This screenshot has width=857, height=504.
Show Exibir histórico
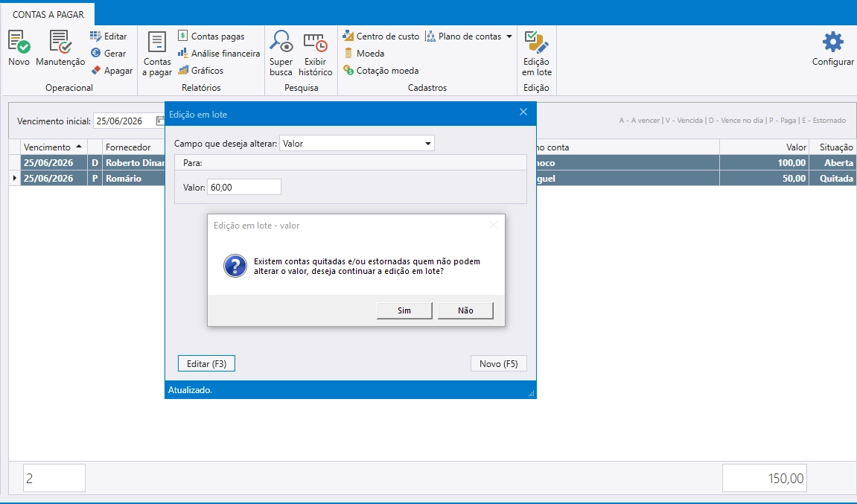click(x=316, y=53)
